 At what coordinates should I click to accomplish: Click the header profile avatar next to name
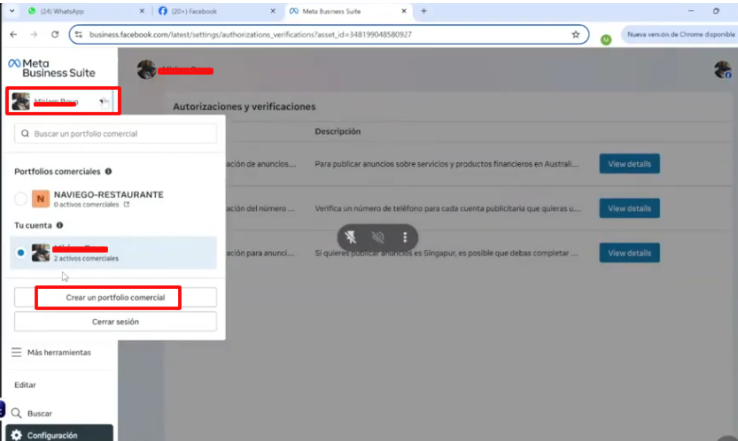(x=146, y=70)
